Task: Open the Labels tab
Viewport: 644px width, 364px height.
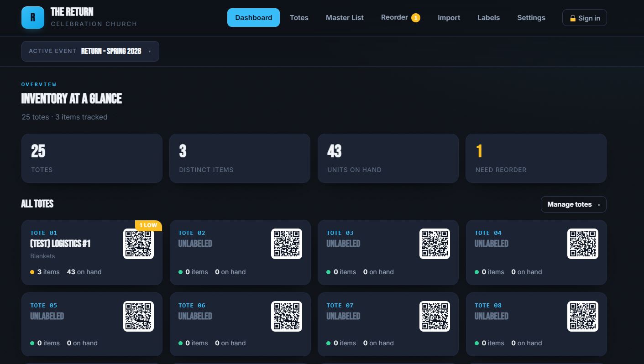Action: coord(488,18)
